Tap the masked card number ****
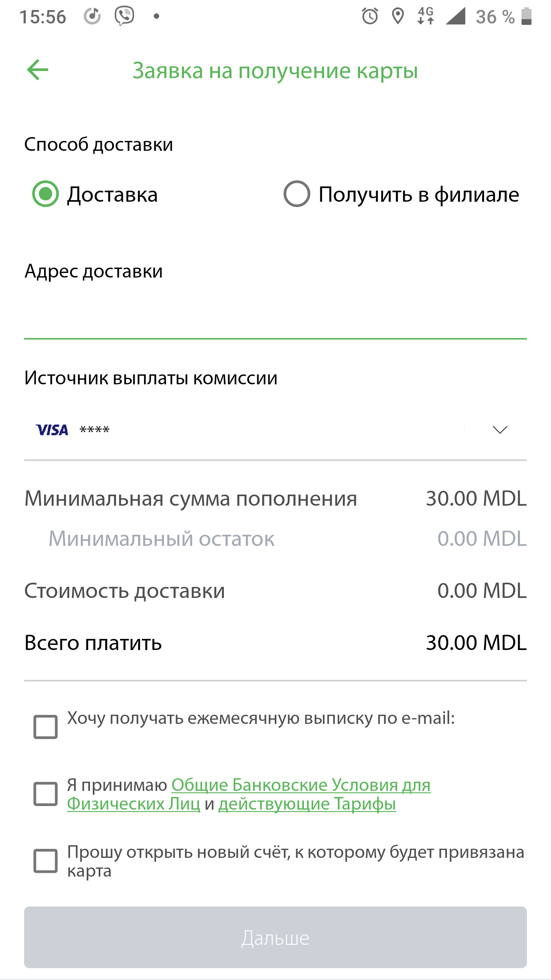This screenshot has height=980, width=551. [95, 430]
